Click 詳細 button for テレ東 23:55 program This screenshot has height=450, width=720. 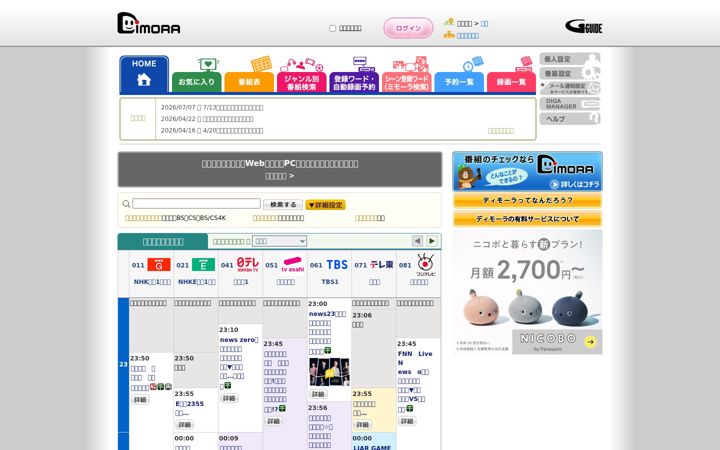tap(362, 425)
